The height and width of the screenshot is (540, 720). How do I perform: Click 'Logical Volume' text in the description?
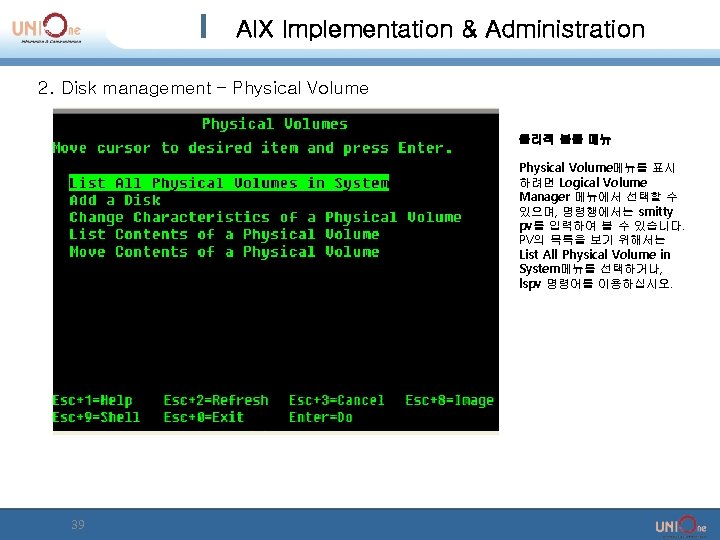click(x=603, y=182)
